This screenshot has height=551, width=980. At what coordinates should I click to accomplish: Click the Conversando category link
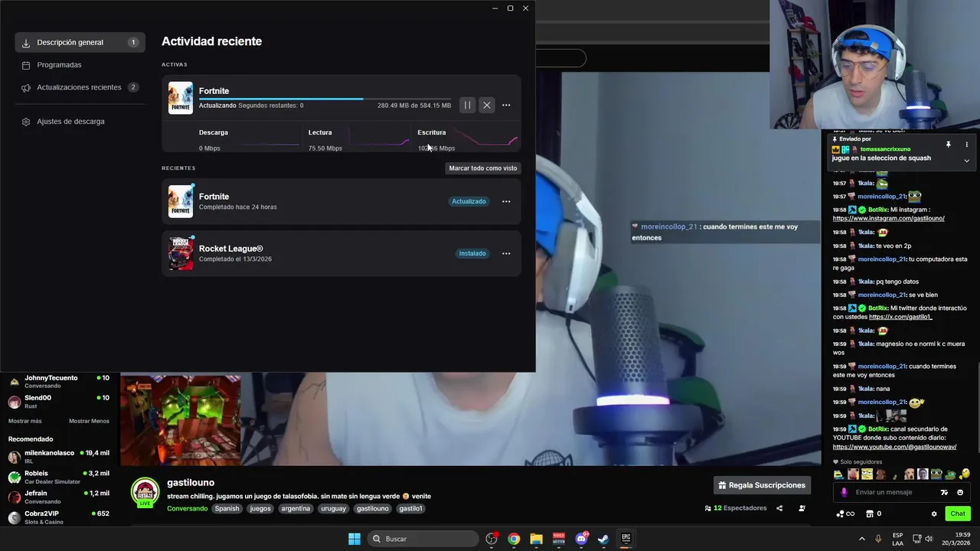[x=187, y=508]
